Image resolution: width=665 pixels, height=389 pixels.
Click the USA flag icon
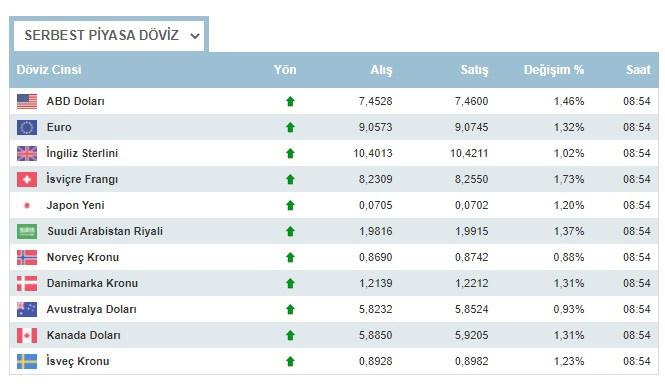point(27,101)
